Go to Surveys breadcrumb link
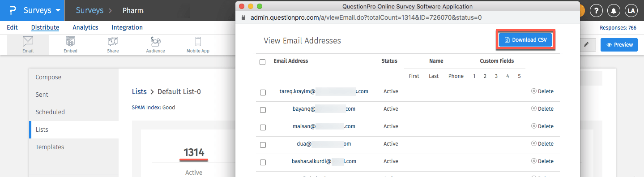The height and width of the screenshot is (177, 644). [x=90, y=10]
